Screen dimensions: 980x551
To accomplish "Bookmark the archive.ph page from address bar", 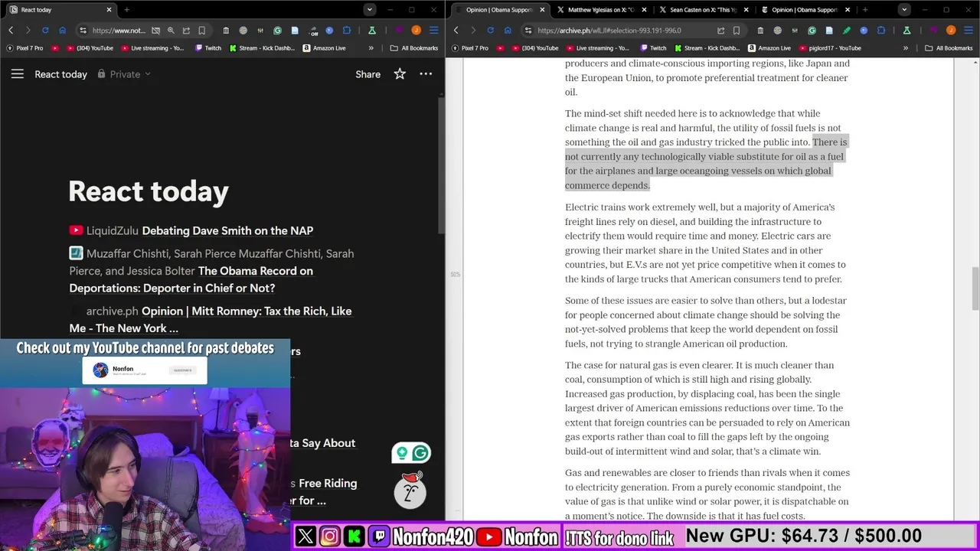I will [x=736, y=31].
